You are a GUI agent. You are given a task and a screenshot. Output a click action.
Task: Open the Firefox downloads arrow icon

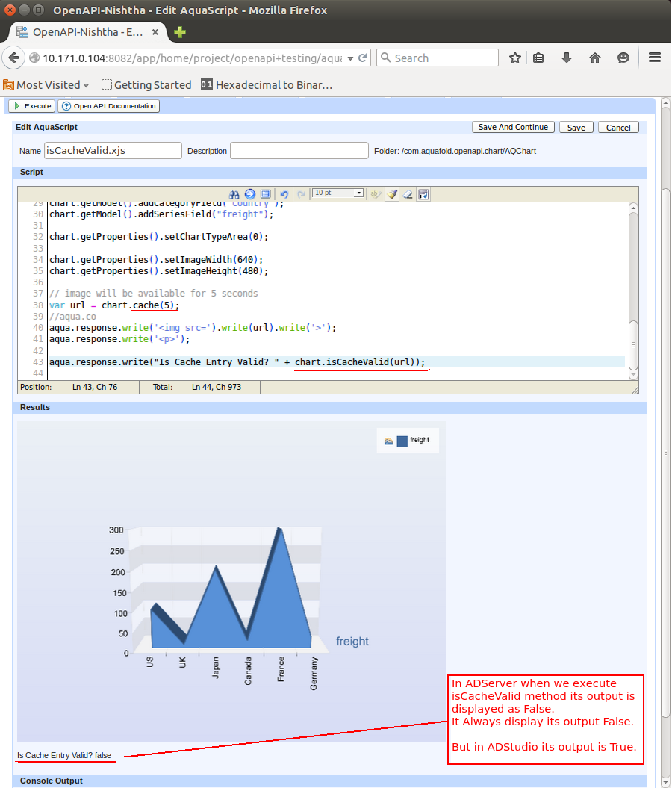[x=567, y=58]
